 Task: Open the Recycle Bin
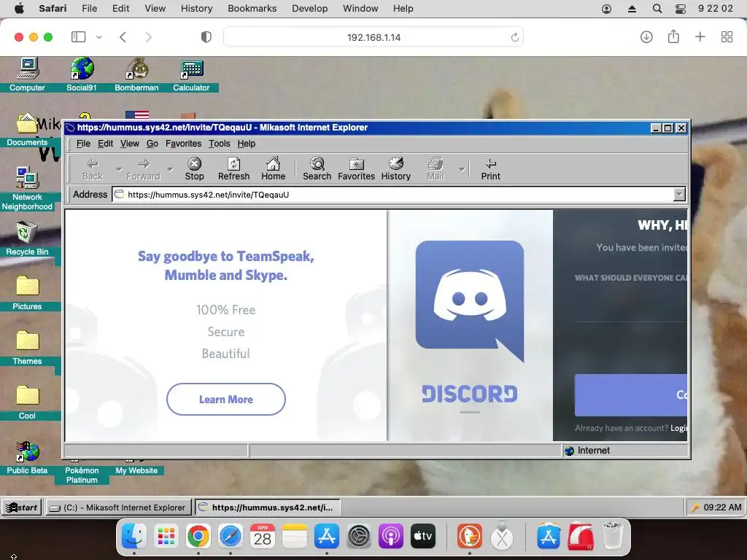coord(27,238)
